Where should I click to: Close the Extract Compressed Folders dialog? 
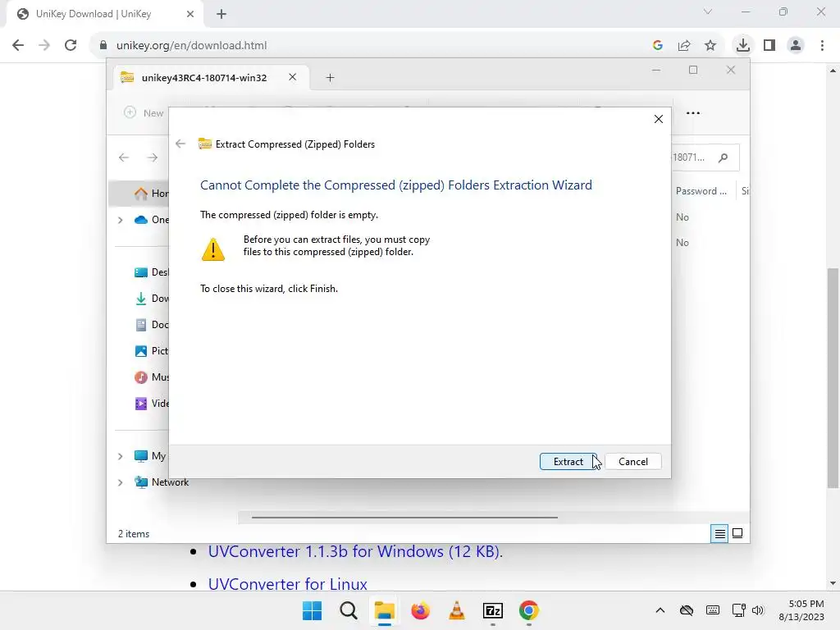point(659,119)
